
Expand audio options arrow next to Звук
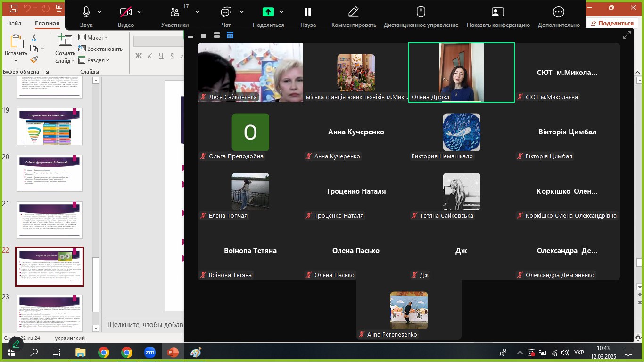tap(99, 12)
